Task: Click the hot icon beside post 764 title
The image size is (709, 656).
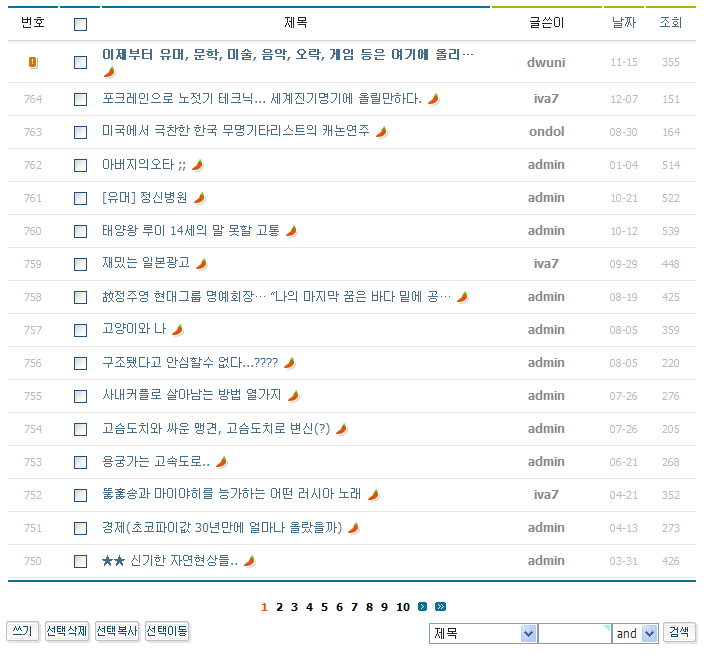Action: point(434,99)
